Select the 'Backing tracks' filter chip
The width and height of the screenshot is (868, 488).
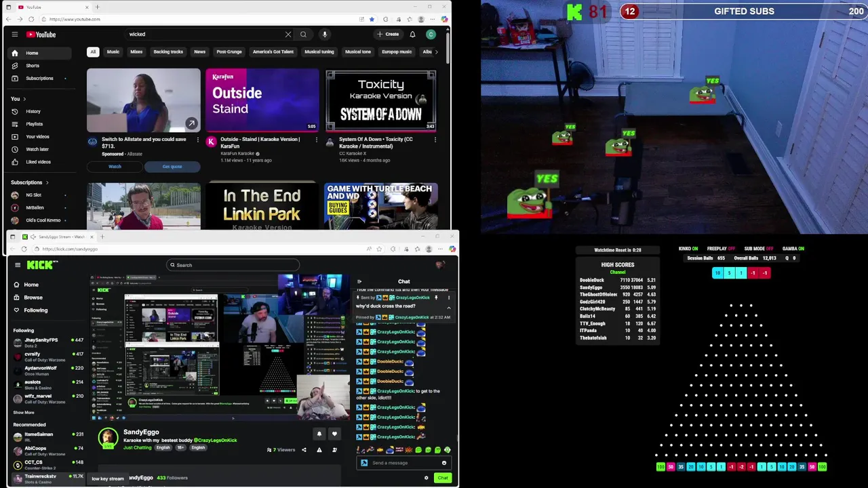[168, 52]
